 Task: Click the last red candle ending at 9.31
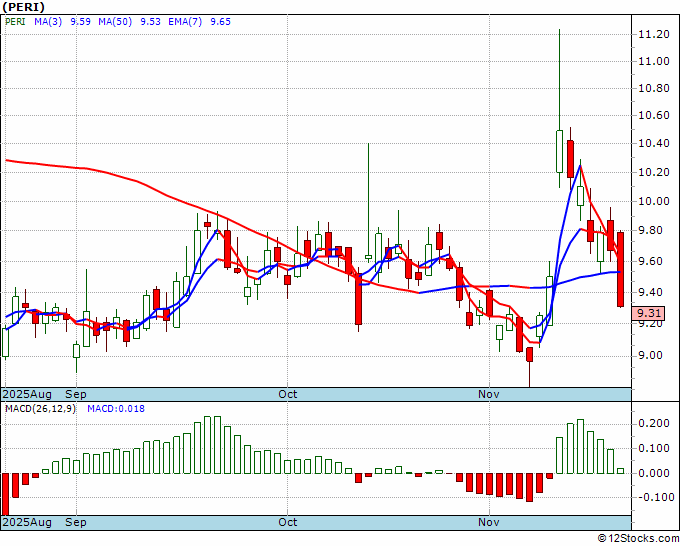coord(620,270)
